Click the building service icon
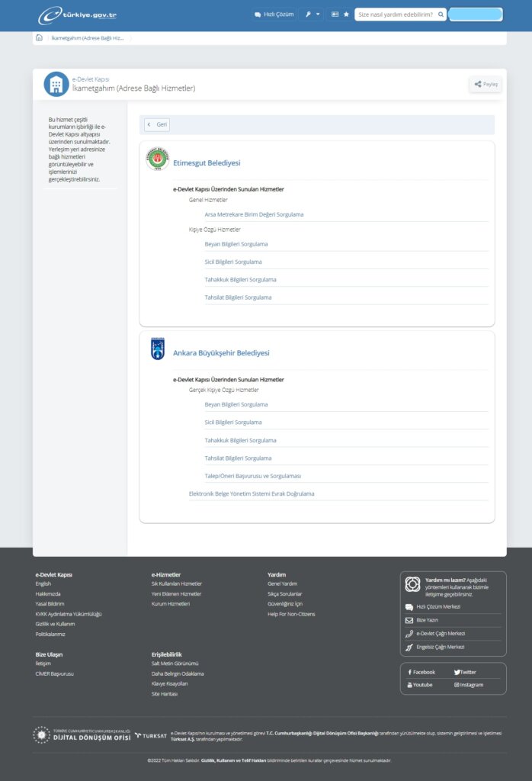 56,84
